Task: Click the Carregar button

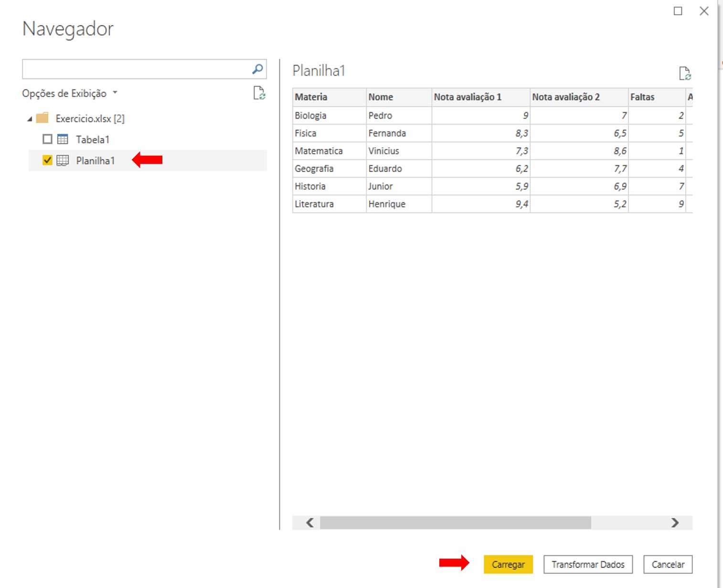Action: (508, 565)
